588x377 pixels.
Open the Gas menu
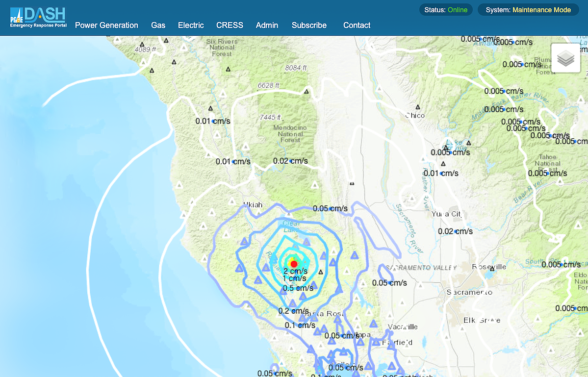coord(158,25)
